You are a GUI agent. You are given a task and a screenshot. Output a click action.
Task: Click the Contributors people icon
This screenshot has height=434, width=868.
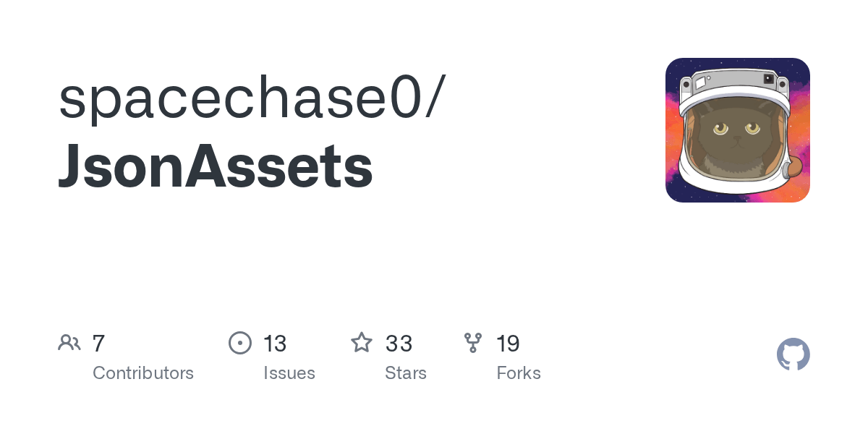click(69, 343)
